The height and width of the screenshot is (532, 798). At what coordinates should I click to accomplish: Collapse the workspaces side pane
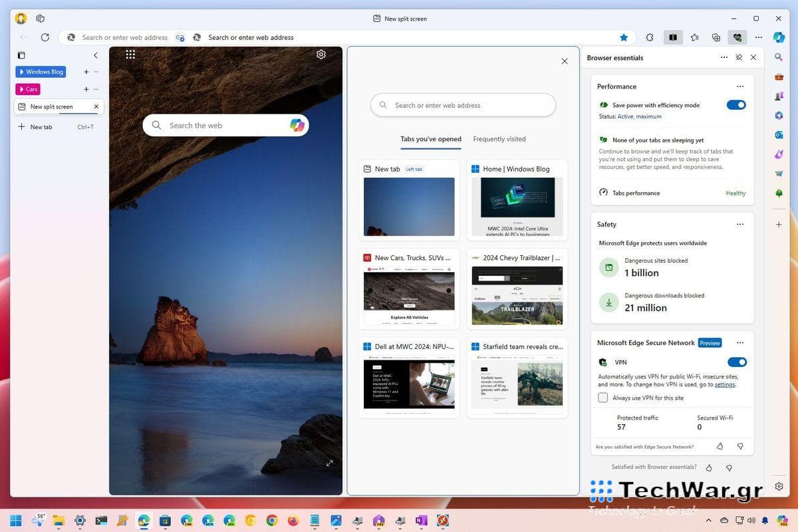[x=96, y=55]
